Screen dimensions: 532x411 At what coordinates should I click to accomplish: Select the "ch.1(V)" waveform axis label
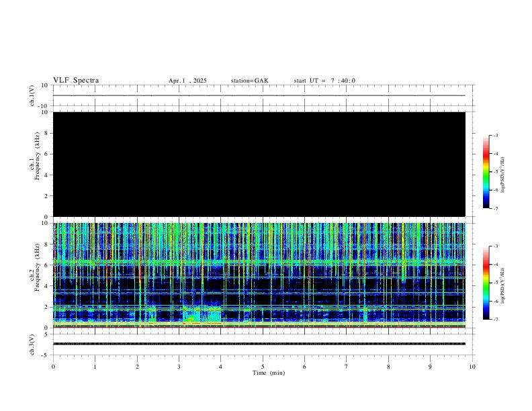point(32,95)
